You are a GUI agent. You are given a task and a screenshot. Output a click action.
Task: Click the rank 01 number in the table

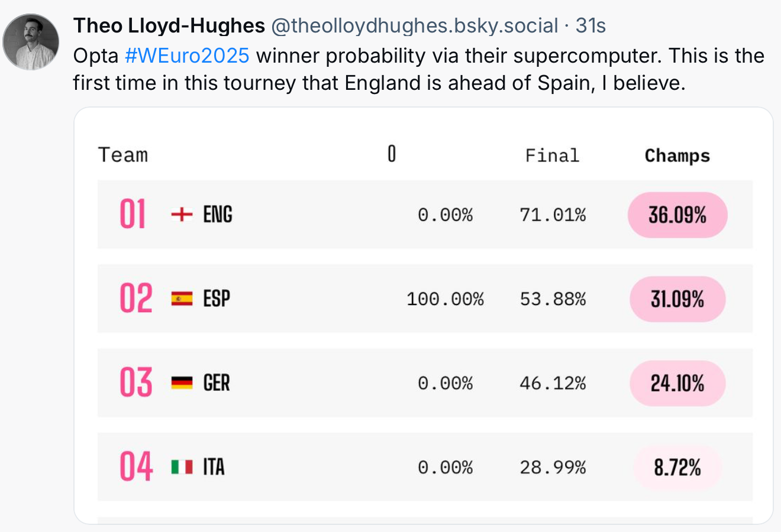[x=133, y=214]
